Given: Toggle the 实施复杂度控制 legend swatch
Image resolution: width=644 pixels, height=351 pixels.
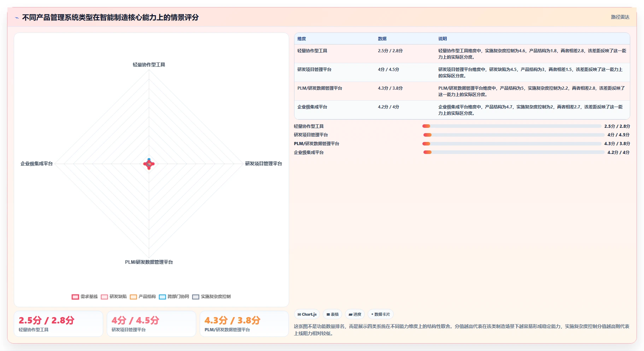Looking at the screenshot, I should (x=196, y=297).
